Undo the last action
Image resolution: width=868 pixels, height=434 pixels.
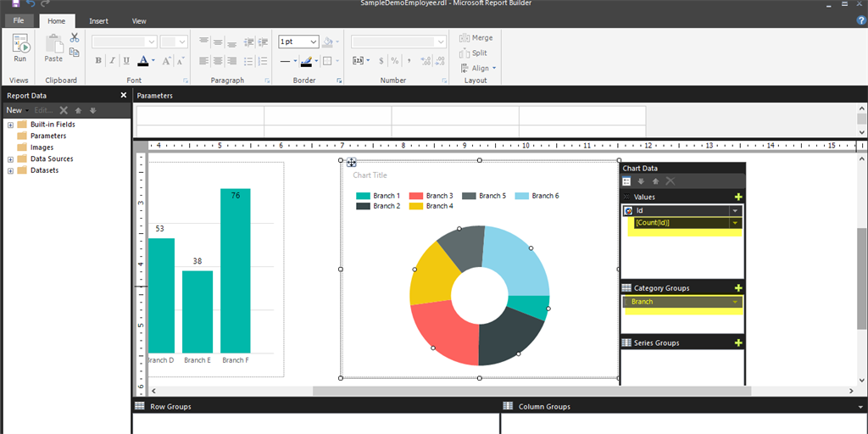31,4
